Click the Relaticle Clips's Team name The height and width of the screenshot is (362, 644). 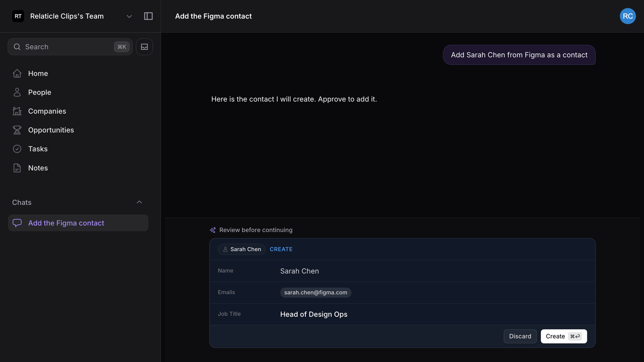click(x=67, y=16)
